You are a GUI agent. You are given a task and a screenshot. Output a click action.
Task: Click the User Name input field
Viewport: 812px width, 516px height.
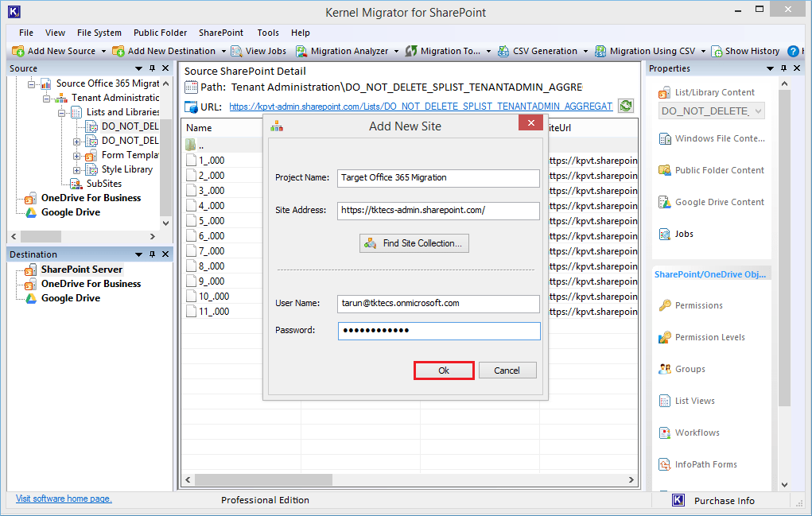pyautogui.click(x=439, y=304)
